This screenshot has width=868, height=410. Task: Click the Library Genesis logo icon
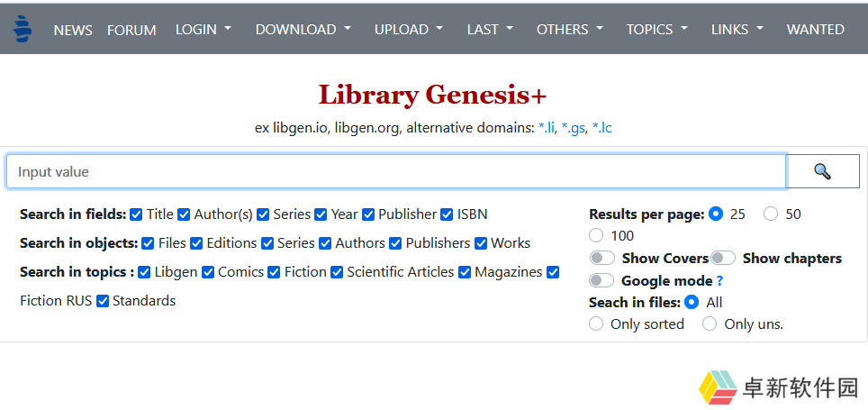[x=23, y=30]
